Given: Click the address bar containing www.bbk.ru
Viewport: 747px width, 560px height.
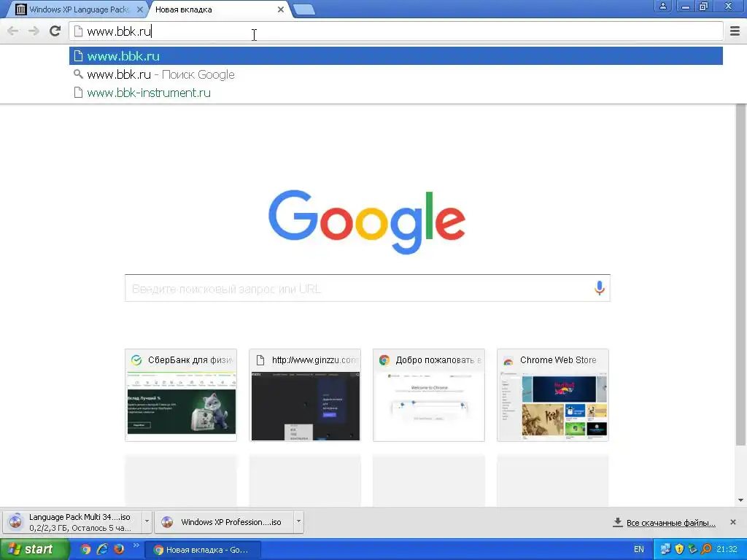Looking at the screenshot, I should 396,31.
